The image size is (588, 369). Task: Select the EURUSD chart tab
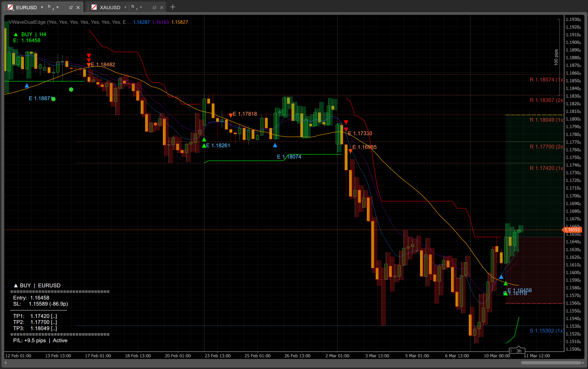coord(26,8)
